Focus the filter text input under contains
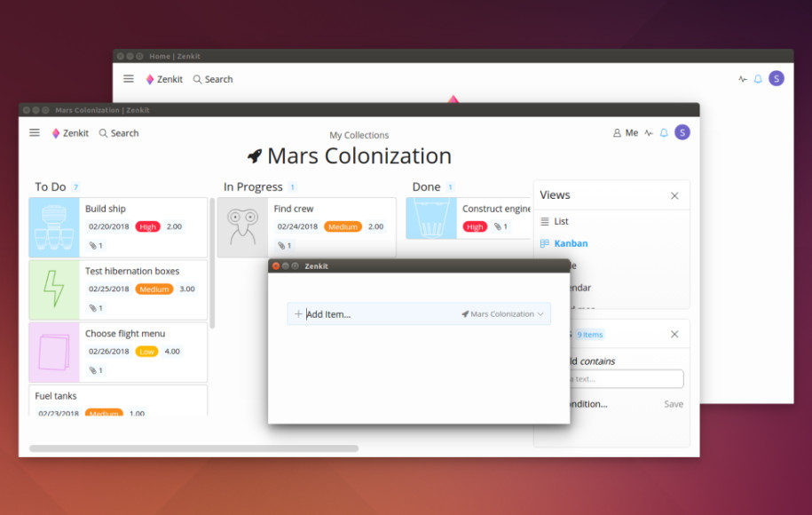The image size is (812, 515). 627,379
